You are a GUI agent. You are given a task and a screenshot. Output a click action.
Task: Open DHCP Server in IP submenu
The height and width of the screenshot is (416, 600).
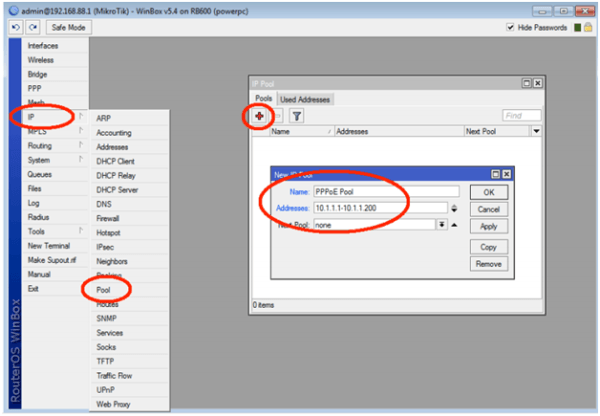click(130, 190)
